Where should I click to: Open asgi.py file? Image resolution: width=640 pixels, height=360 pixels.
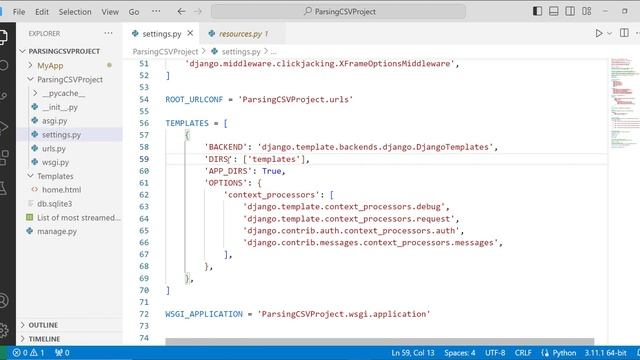click(x=54, y=121)
